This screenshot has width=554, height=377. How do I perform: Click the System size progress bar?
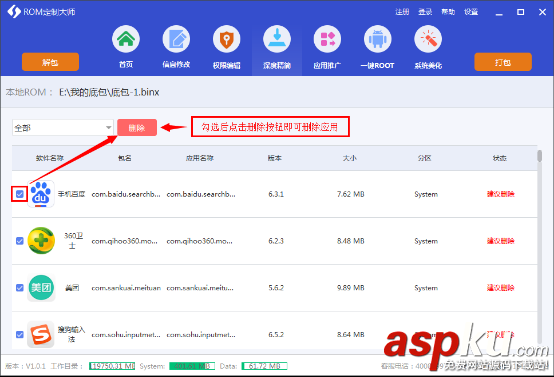pos(192,366)
